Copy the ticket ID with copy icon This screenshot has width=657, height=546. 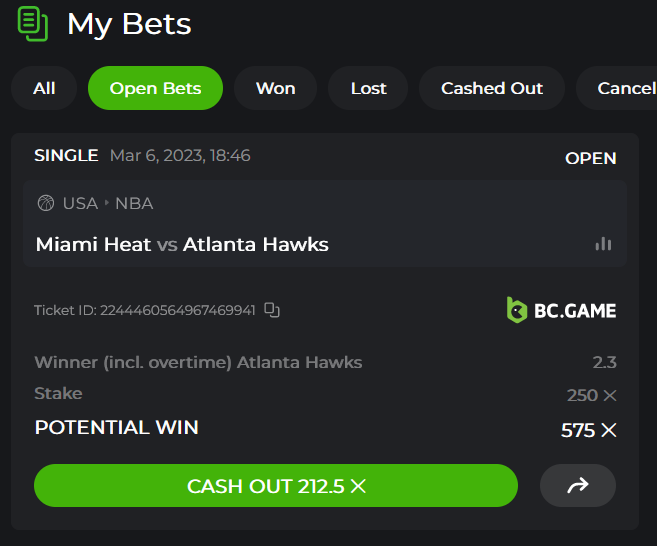[272, 310]
